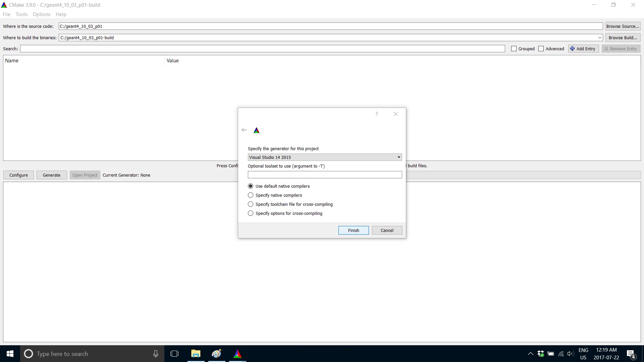
Task: Click the Open Project button
Action: coord(85,175)
